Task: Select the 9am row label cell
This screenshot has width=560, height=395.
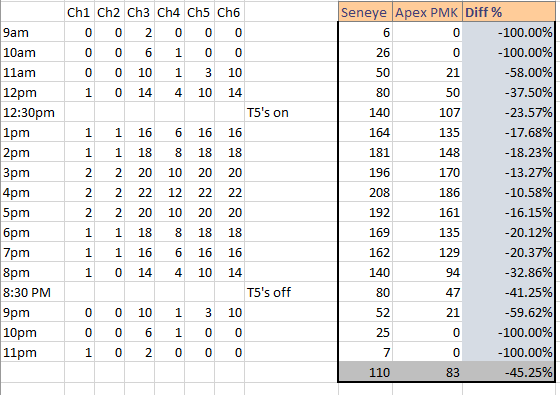Action: 32,32
